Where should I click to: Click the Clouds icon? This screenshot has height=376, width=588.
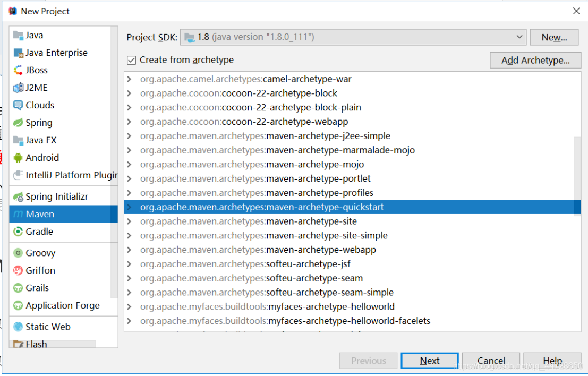(18, 105)
